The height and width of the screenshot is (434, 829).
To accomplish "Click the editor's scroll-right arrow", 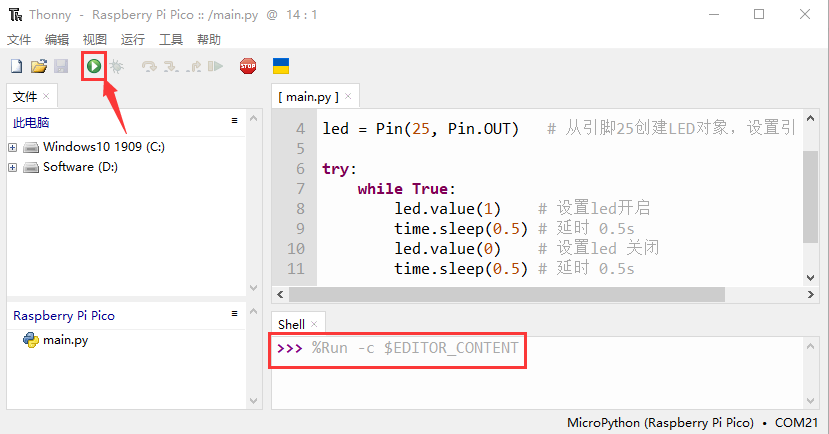I will click(x=810, y=294).
